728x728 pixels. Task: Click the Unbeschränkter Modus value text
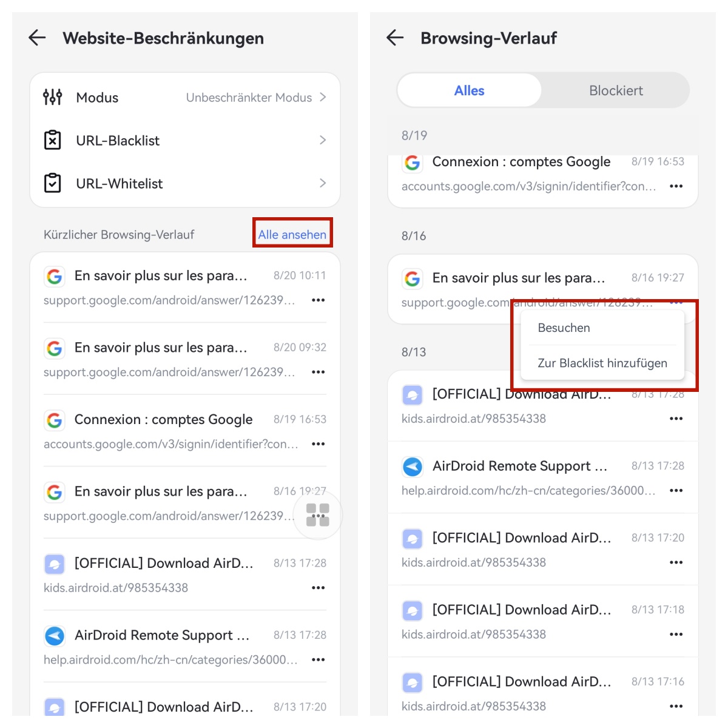tap(249, 97)
